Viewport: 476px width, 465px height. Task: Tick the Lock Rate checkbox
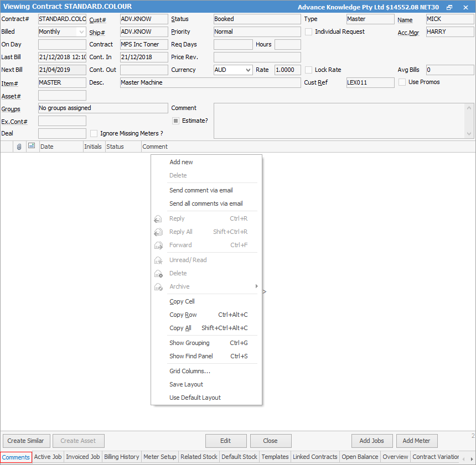[x=309, y=70]
